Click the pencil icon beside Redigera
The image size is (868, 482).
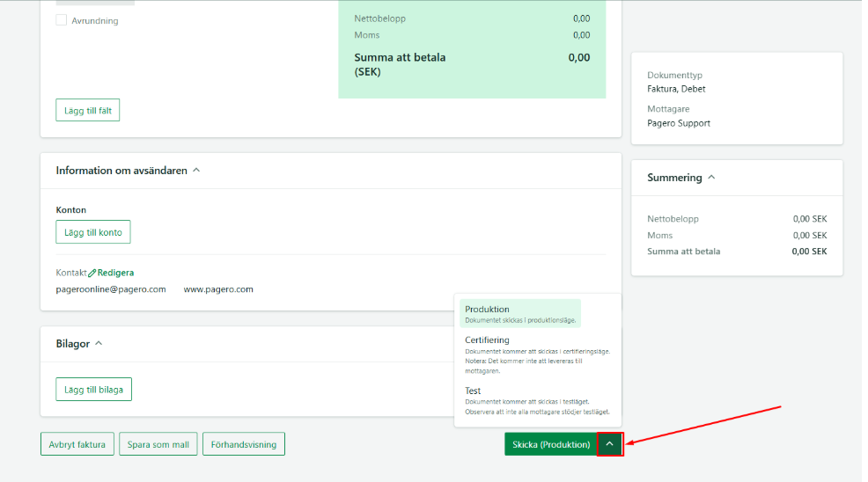click(x=92, y=274)
